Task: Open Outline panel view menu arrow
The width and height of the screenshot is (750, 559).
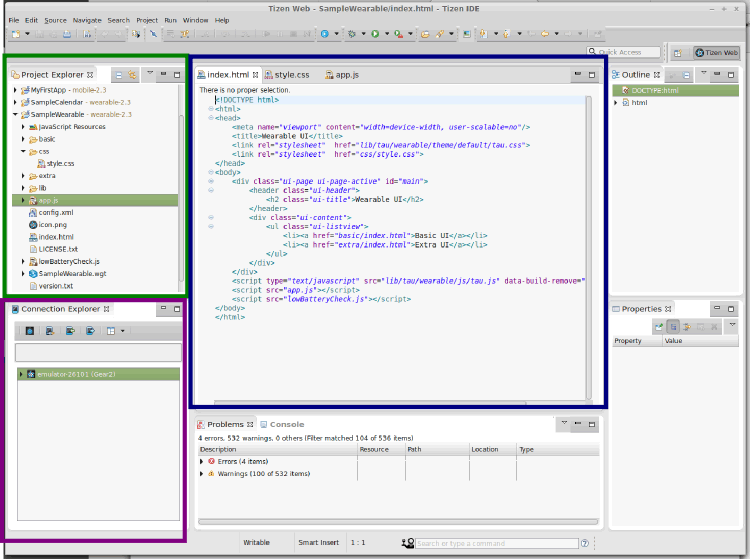Action: point(704,73)
